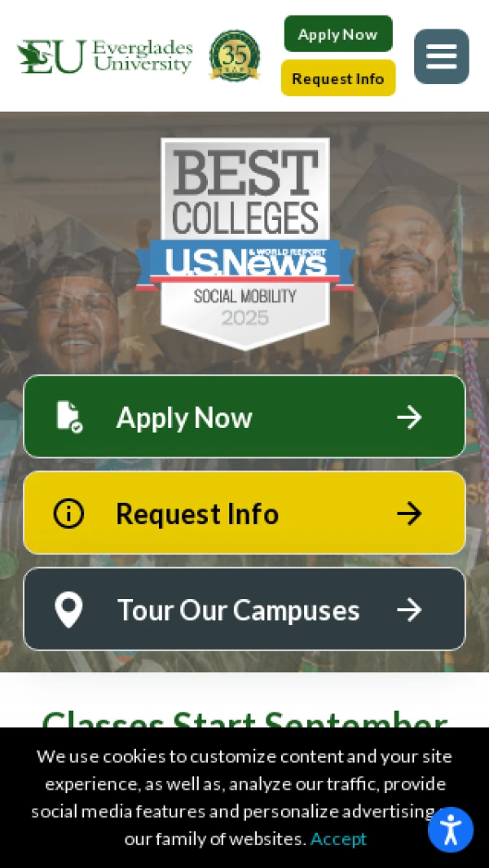
Task: Click the map pin icon on Tour button
Action: [68, 610]
